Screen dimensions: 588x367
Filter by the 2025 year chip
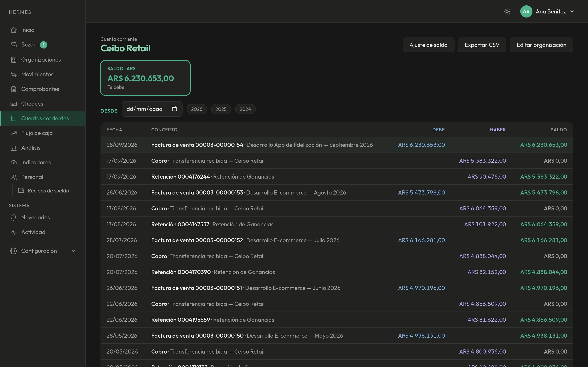(221, 109)
